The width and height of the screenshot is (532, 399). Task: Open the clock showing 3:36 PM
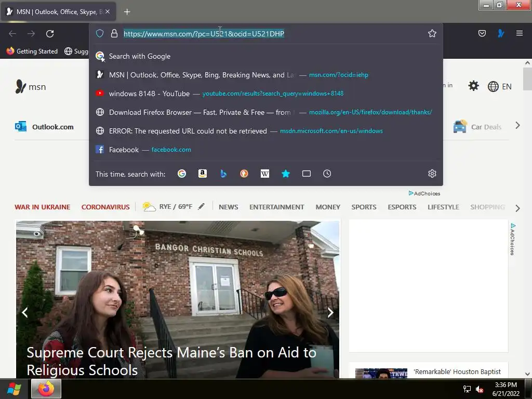pos(506,389)
